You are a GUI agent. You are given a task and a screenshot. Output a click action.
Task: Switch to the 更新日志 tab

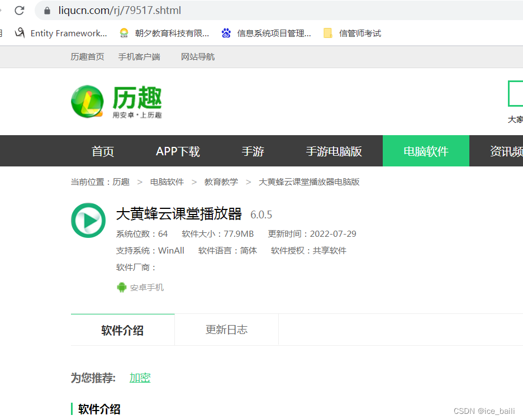tap(226, 330)
